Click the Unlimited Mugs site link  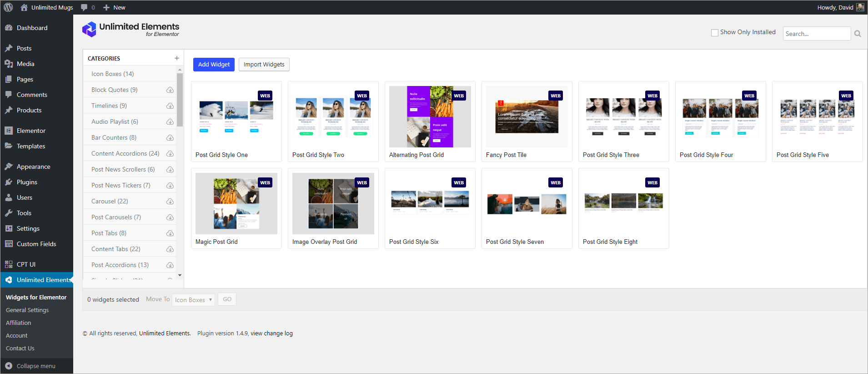(47, 7)
